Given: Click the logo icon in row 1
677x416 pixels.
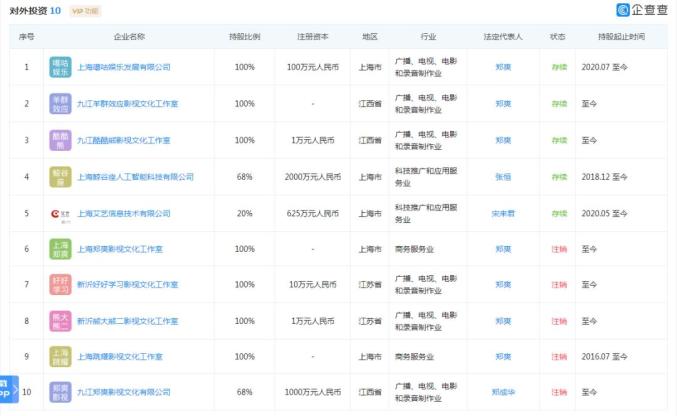Looking at the screenshot, I should coord(60,67).
